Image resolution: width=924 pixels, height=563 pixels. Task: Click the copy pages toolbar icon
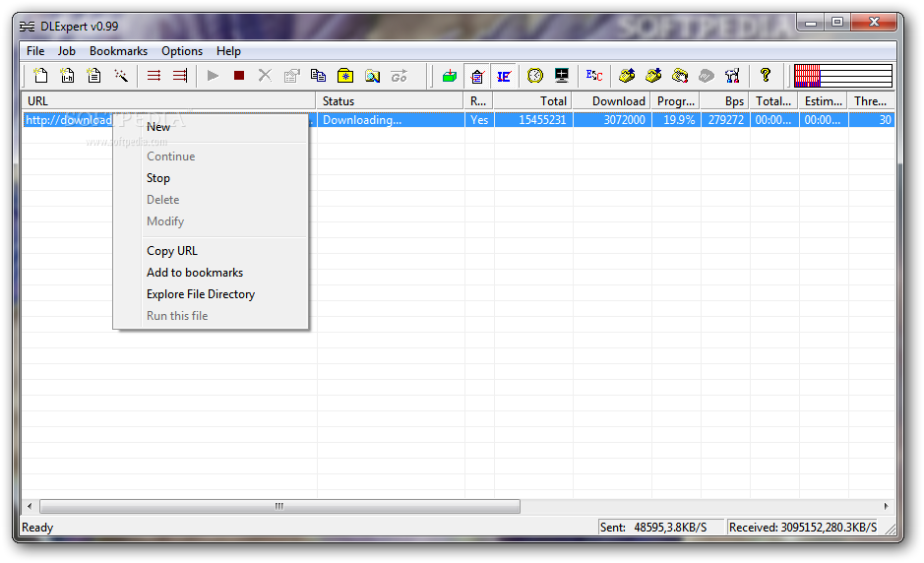[x=318, y=76]
